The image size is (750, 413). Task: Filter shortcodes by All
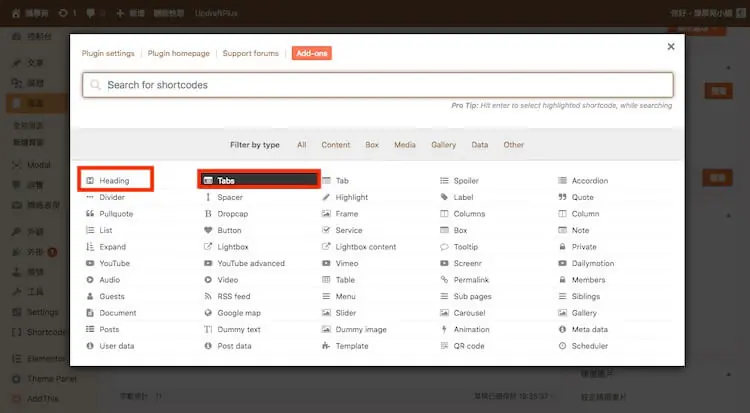tap(302, 145)
